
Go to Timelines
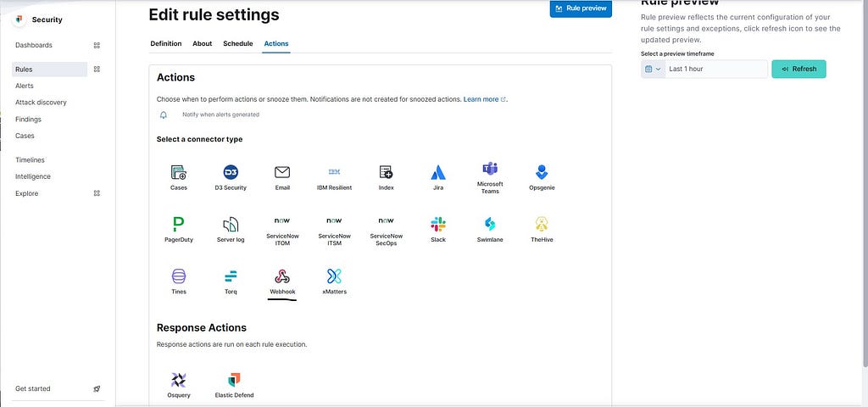tap(30, 160)
